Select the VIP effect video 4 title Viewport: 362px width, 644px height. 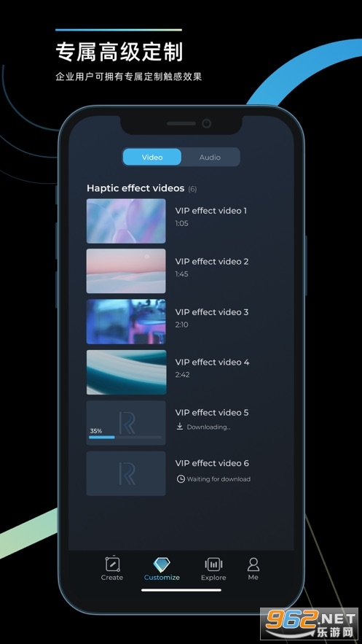(x=212, y=362)
